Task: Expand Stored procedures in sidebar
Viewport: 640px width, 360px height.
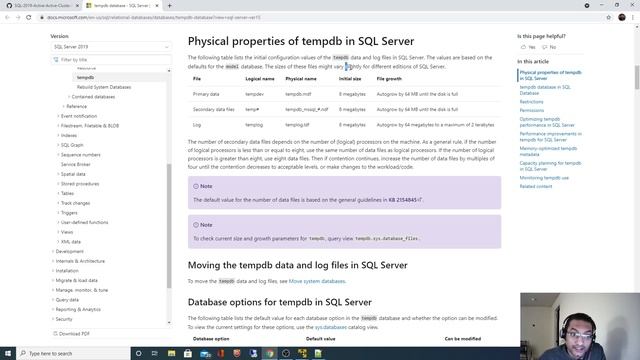Action: pos(58,184)
